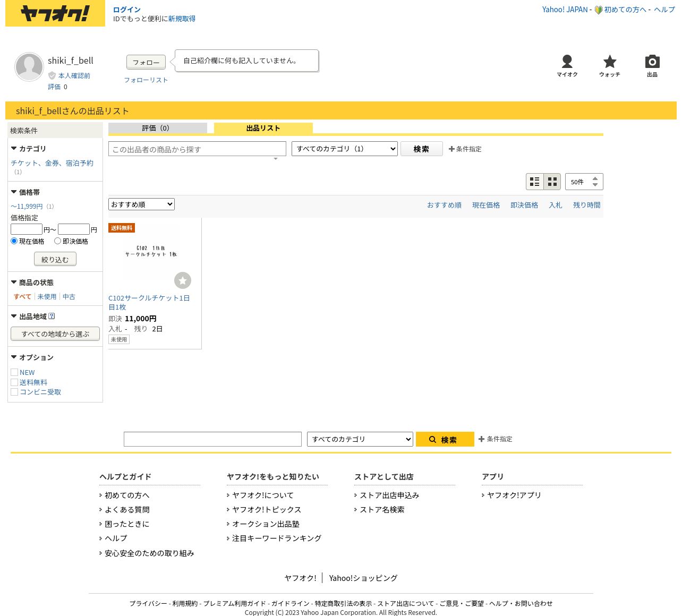
Task: Check the コンビニ受取 option checkbox
Action: pyautogui.click(x=14, y=392)
